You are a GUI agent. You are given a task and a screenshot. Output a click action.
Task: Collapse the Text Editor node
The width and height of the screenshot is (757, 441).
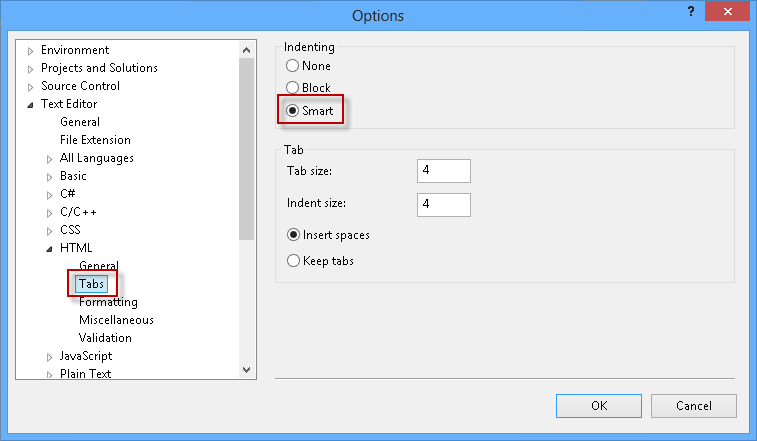[x=30, y=105]
